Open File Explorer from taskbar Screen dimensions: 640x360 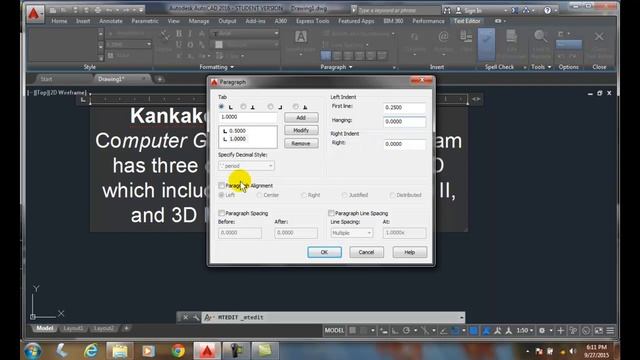point(120,351)
